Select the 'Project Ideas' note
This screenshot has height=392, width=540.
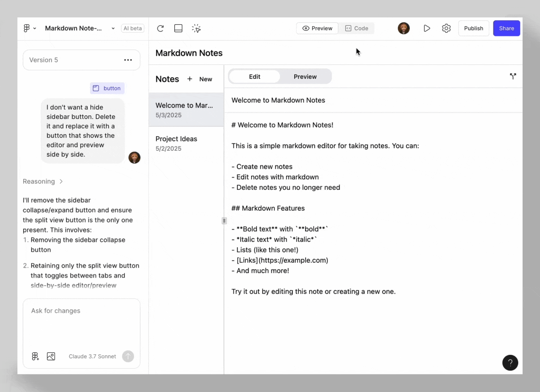pyautogui.click(x=186, y=143)
